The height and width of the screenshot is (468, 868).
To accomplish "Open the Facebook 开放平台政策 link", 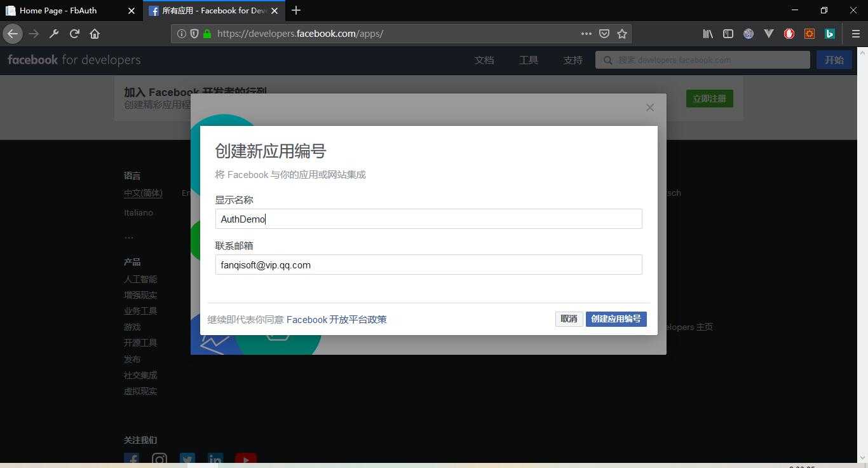I will coord(337,319).
